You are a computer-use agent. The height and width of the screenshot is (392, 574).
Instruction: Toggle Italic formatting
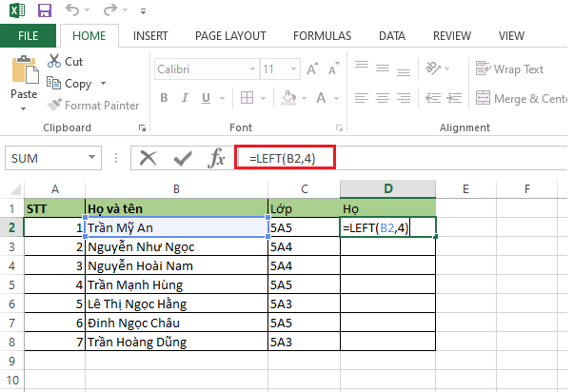[x=185, y=98]
